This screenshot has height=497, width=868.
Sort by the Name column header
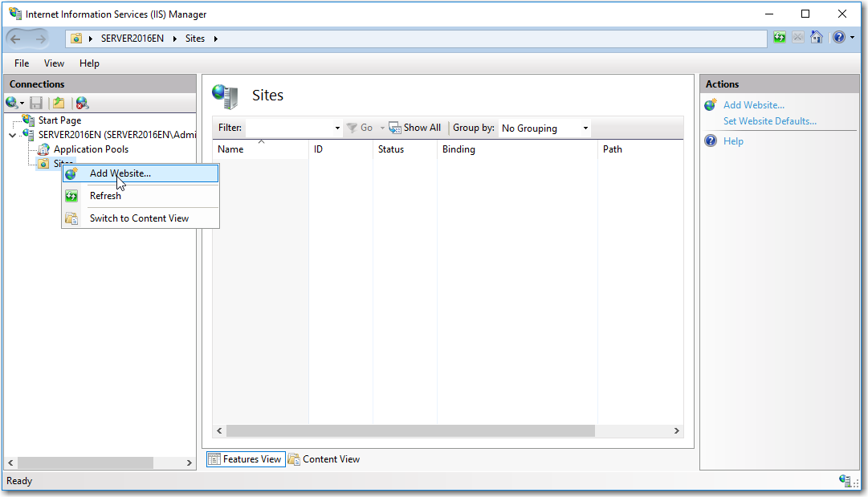(261, 149)
